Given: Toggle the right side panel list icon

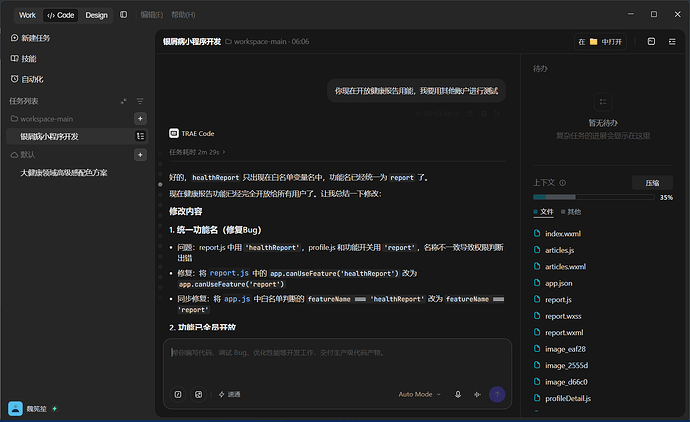Looking at the screenshot, I should point(672,41).
